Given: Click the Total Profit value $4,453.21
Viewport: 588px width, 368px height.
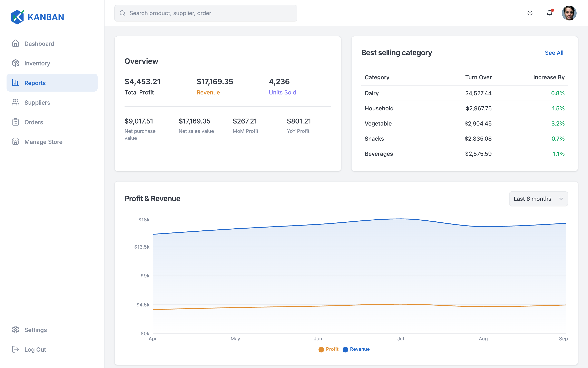Looking at the screenshot, I should pyautogui.click(x=142, y=82).
